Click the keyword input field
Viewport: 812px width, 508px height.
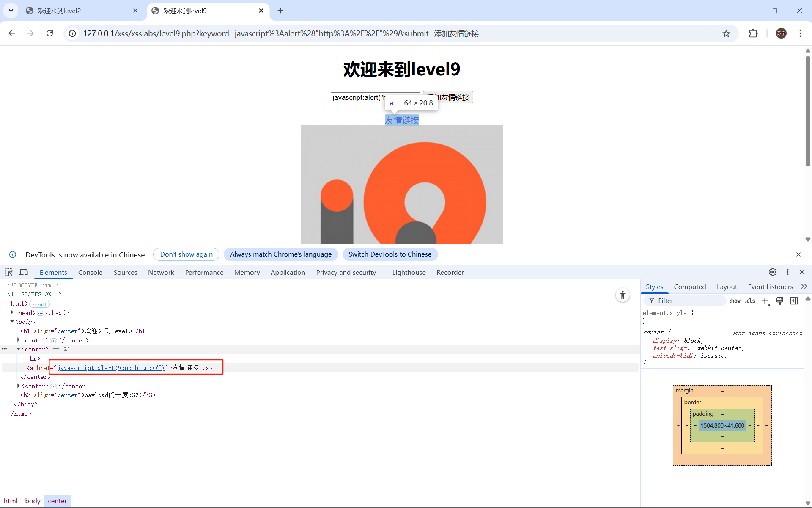point(375,97)
